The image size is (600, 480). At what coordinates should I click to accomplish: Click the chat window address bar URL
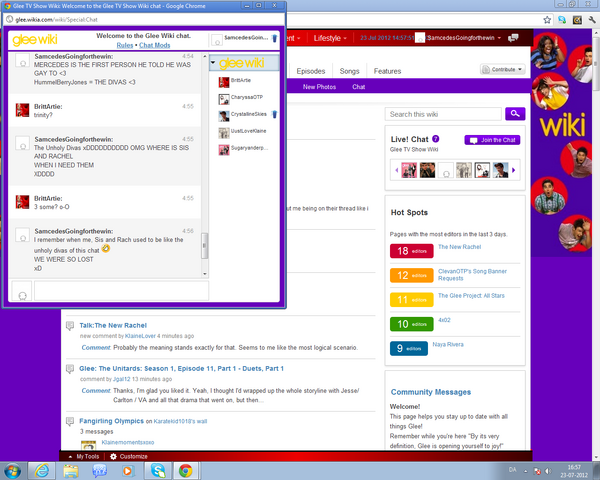[57, 20]
